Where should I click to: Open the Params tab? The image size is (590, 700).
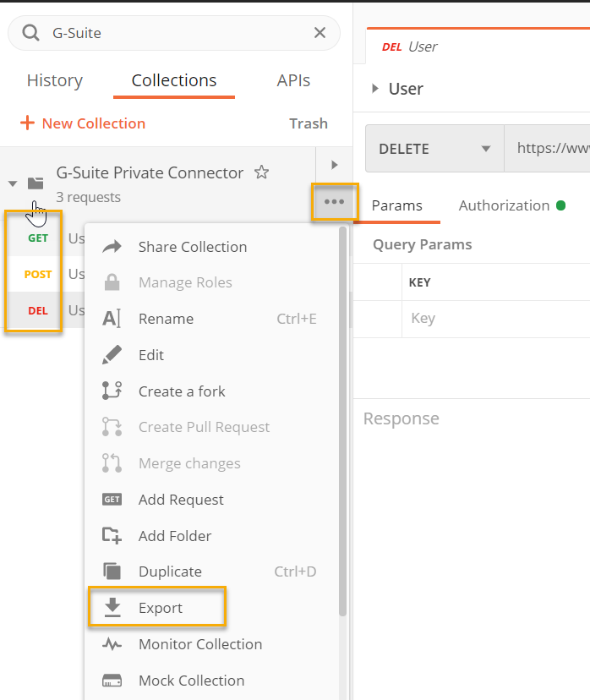pyautogui.click(x=396, y=205)
